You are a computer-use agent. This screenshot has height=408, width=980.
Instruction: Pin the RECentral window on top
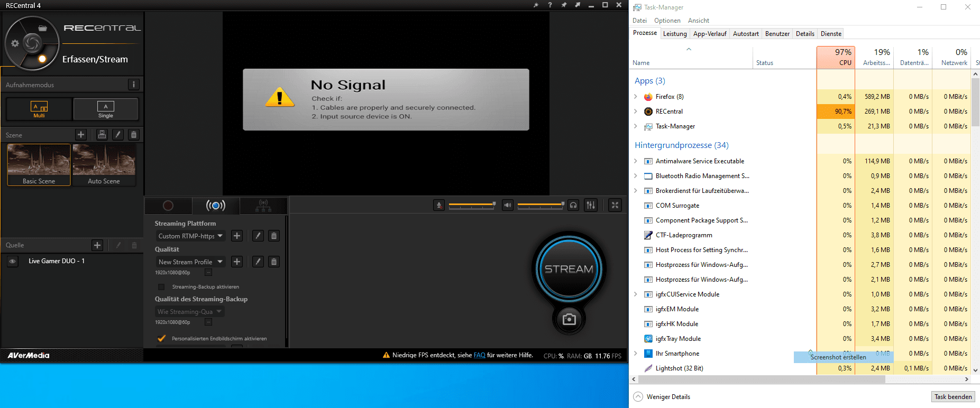[564, 5]
